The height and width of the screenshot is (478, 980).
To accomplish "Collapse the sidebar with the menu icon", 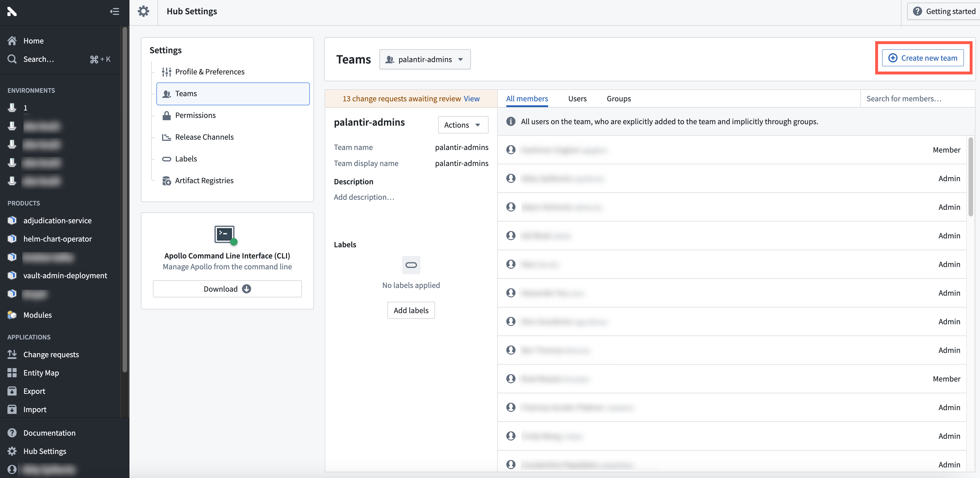I will [x=114, y=11].
